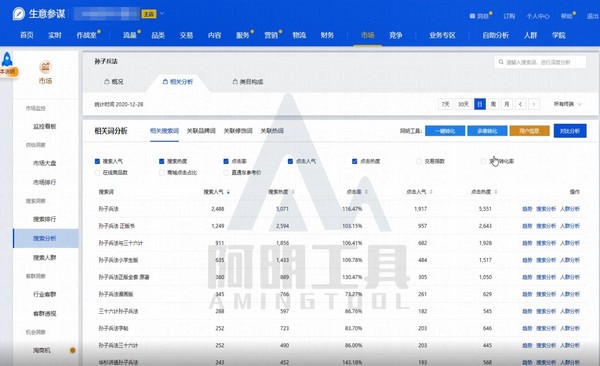Screen dimensions: 600x366
Task: Click the 市场 chart icon in the sidebar
Action: 45,67
